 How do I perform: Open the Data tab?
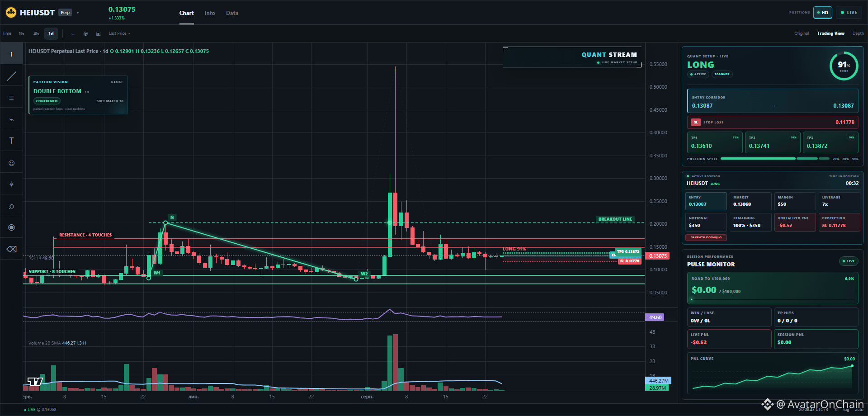tap(232, 13)
